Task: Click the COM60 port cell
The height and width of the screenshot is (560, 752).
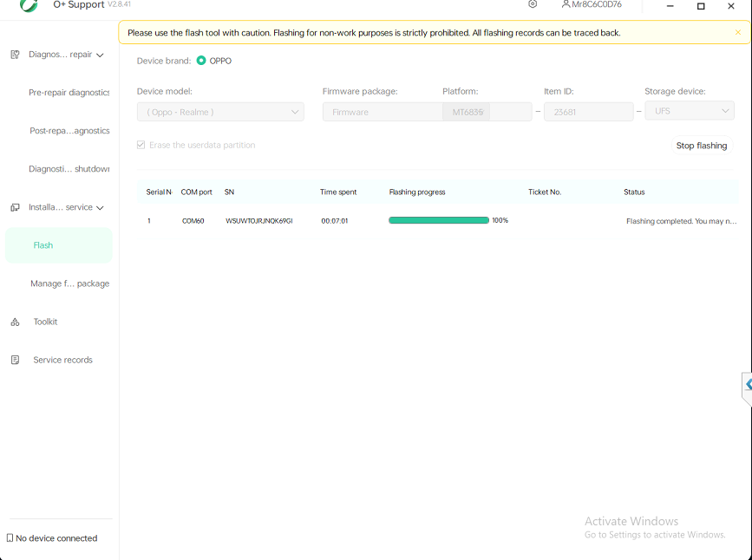Action: pos(193,221)
